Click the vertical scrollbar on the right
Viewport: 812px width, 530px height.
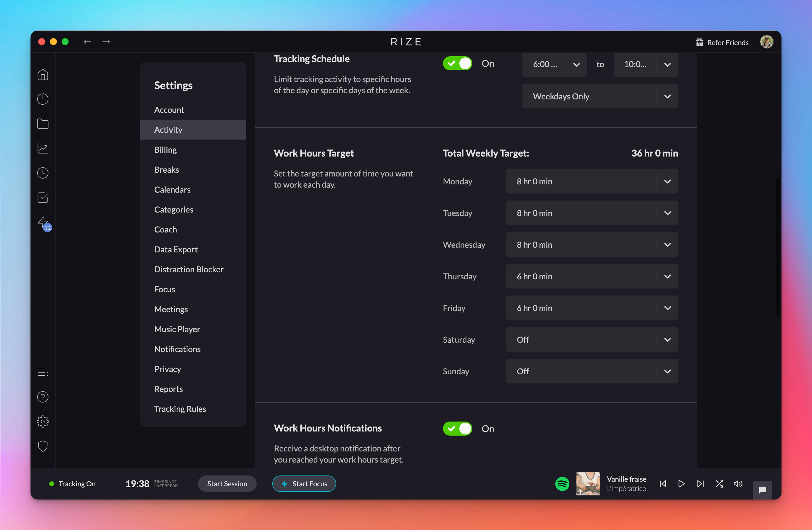(x=778, y=245)
